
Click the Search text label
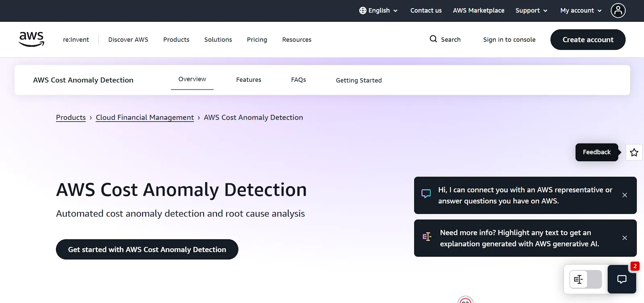click(451, 39)
